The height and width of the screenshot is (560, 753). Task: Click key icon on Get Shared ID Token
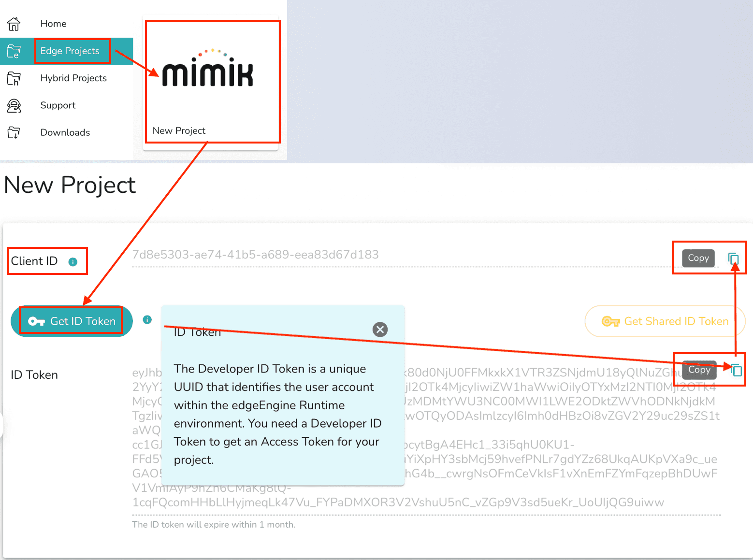point(610,321)
